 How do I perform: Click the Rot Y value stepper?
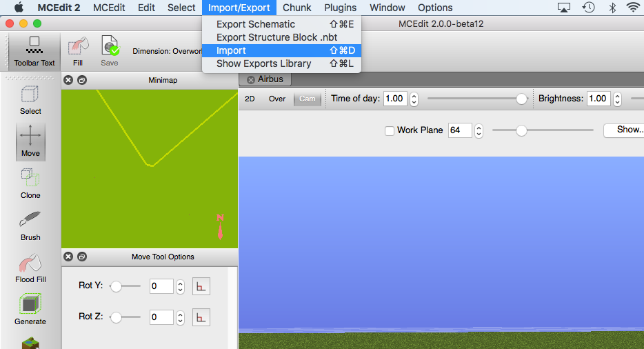[x=180, y=286]
